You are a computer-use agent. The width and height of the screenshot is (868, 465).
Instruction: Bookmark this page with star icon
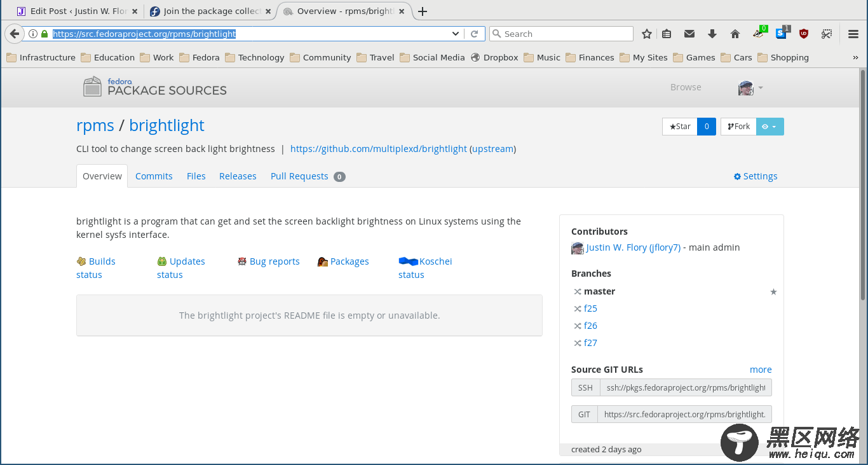click(x=647, y=34)
